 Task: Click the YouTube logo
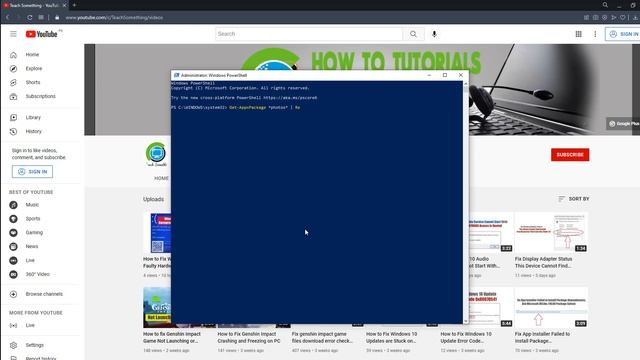[42, 34]
